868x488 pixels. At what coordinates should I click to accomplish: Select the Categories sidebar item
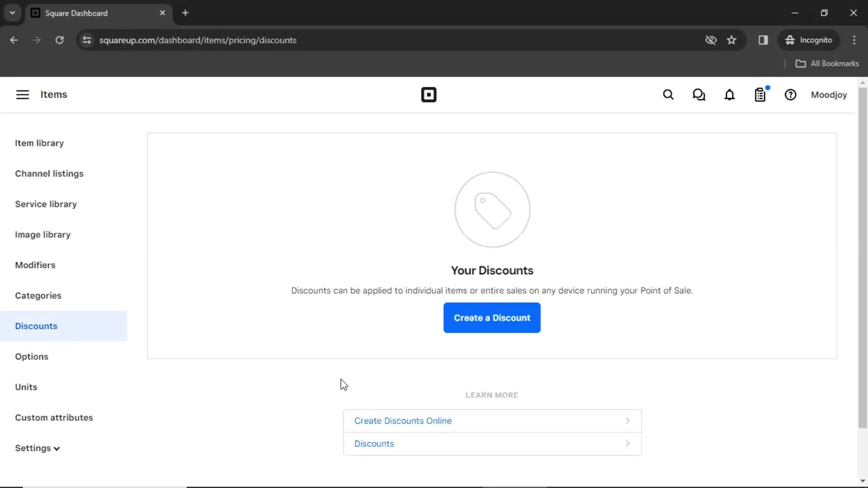coord(38,296)
